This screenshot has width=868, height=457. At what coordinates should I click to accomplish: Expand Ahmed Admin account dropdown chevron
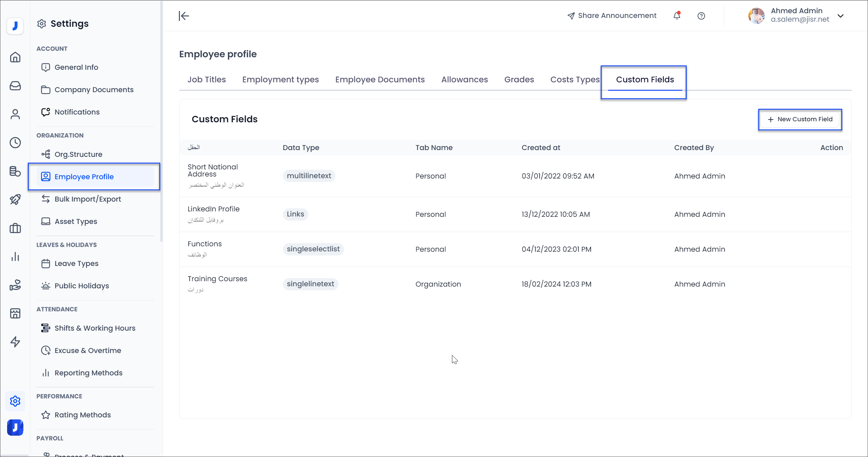[841, 16]
